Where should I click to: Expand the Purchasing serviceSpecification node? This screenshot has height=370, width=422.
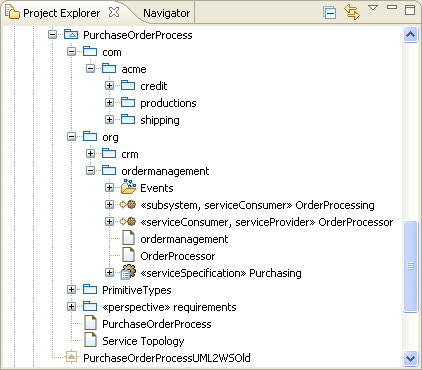(x=110, y=272)
